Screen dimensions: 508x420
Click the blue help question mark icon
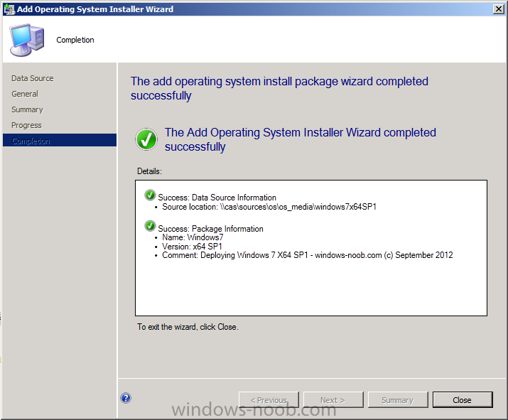126,398
